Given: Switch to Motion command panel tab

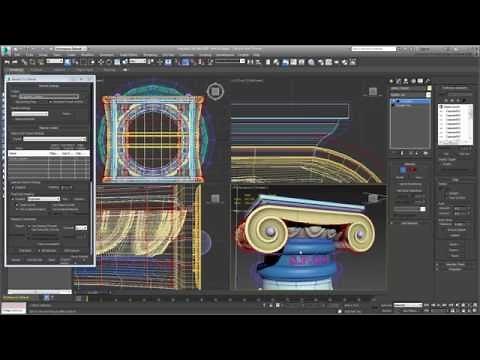Looking at the screenshot, I should coord(413,81).
